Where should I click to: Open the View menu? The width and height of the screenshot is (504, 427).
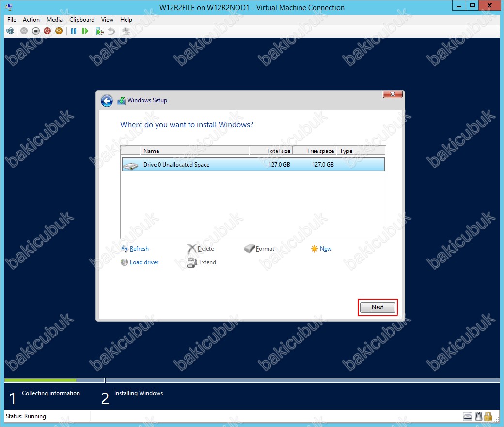[108, 19]
